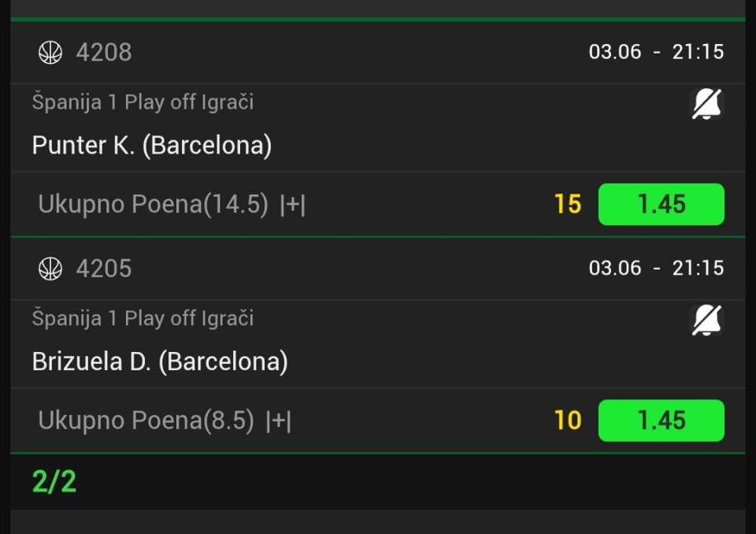Select the event code 4205
This screenshot has height=534, width=756.
click(104, 269)
